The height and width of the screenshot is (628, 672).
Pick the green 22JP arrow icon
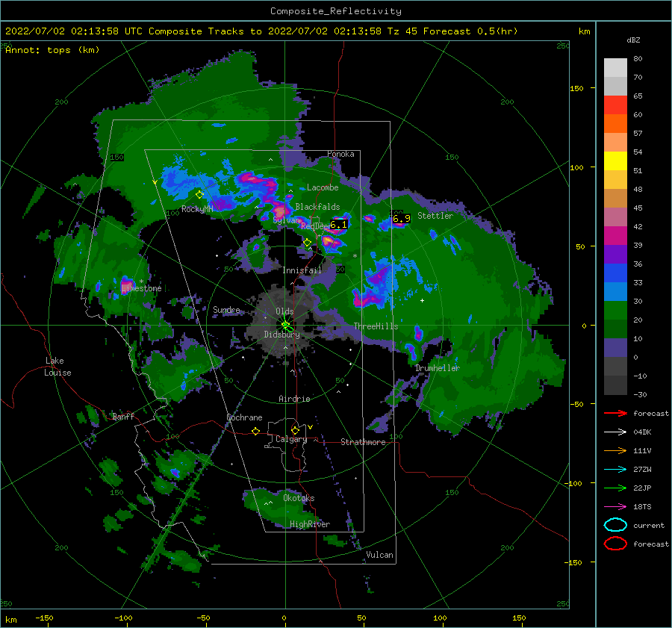615,488
